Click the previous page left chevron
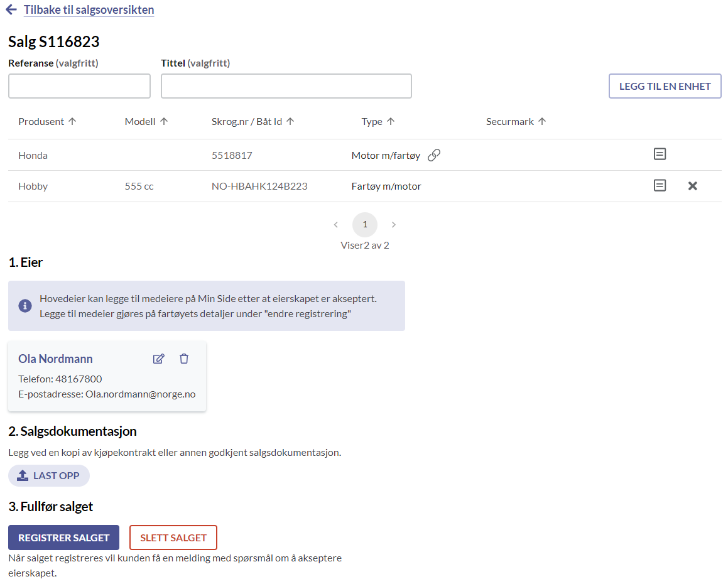 click(x=336, y=224)
